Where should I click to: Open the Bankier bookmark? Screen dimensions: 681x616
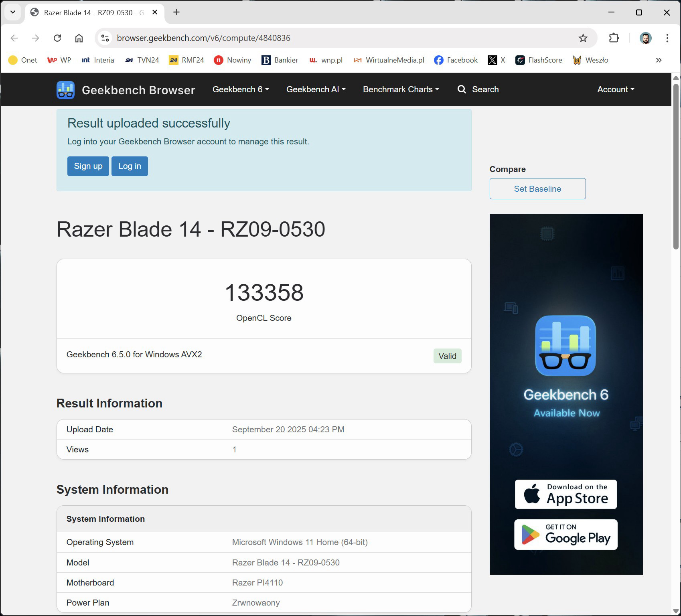pos(280,60)
